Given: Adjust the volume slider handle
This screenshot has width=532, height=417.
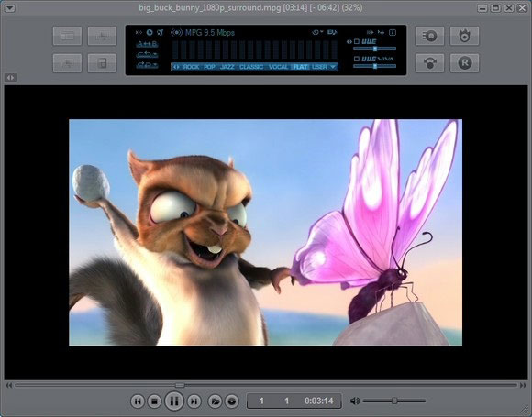Looking at the screenshot, I should (394, 401).
